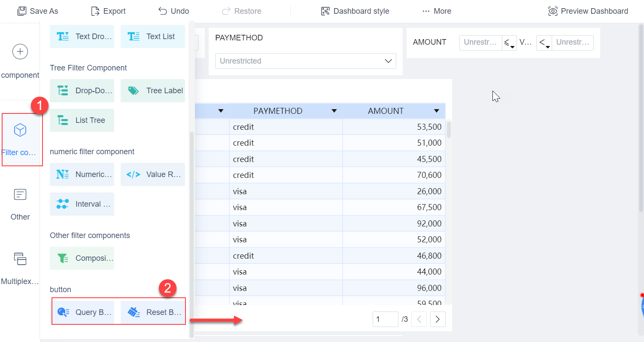Undo the last change

click(174, 11)
